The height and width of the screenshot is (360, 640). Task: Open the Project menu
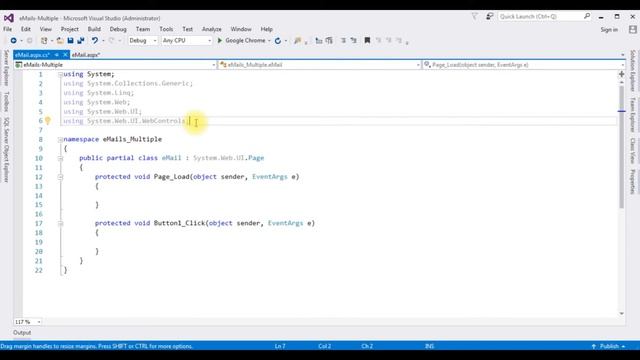(70, 29)
